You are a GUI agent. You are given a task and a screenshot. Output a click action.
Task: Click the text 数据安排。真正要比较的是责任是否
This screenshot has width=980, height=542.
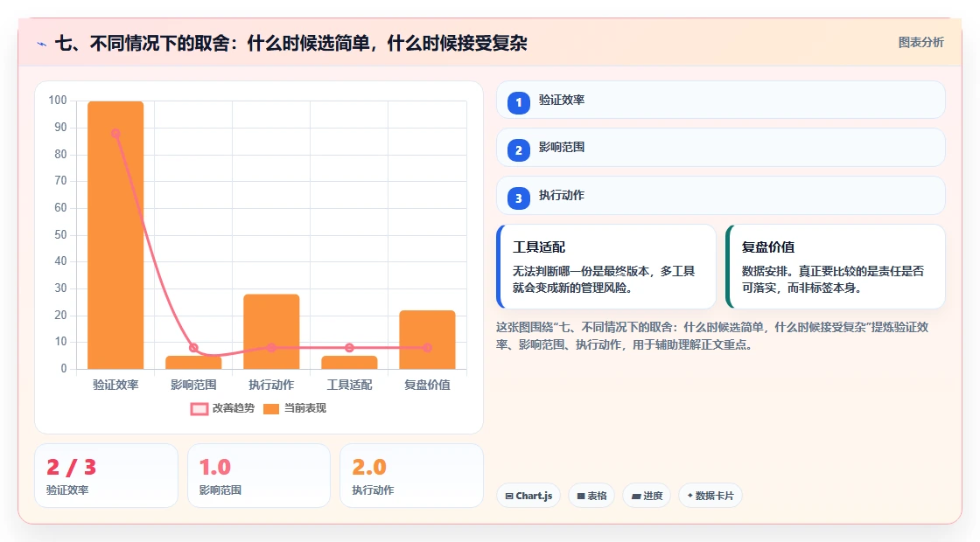pyautogui.click(x=832, y=272)
